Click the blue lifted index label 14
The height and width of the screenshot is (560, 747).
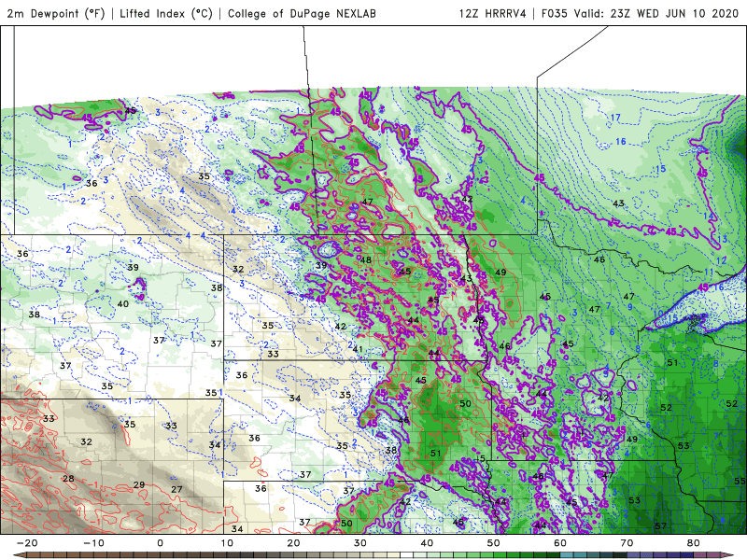[709, 217]
